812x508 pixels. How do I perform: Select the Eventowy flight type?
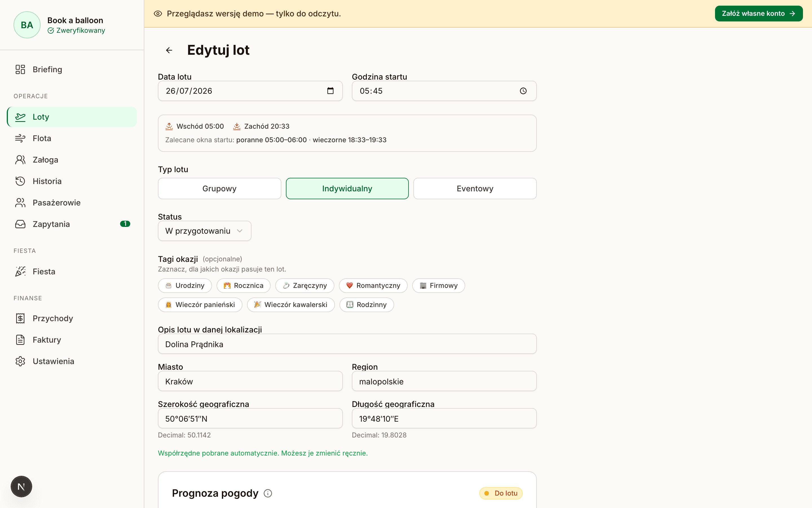tap(475, 189)
